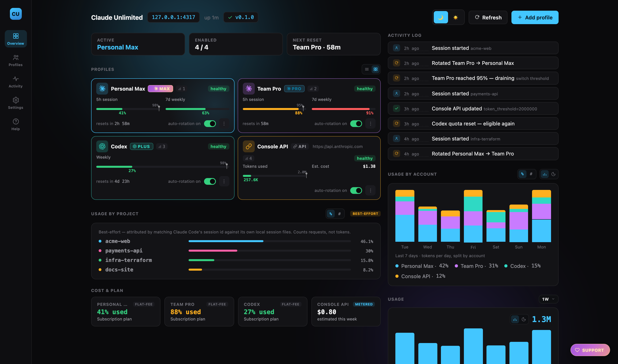Switch Usage by Account to pie chart
Image resolution: width=618 pixels, height=364 pixels.
553,174
